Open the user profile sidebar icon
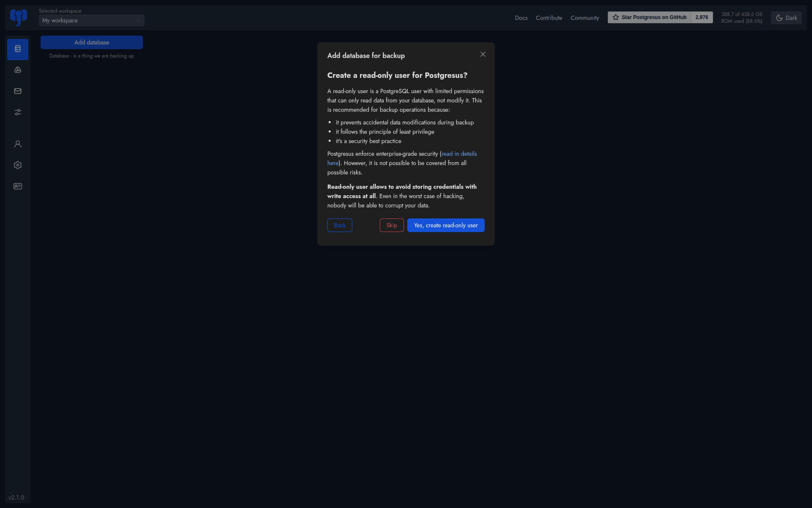 (17, 144)
